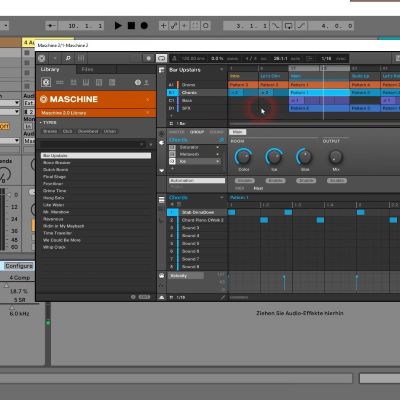Select the Automation modulation button
Viewport: 400px width, 400px height.
pyautogui.click(x=197, y=181)
